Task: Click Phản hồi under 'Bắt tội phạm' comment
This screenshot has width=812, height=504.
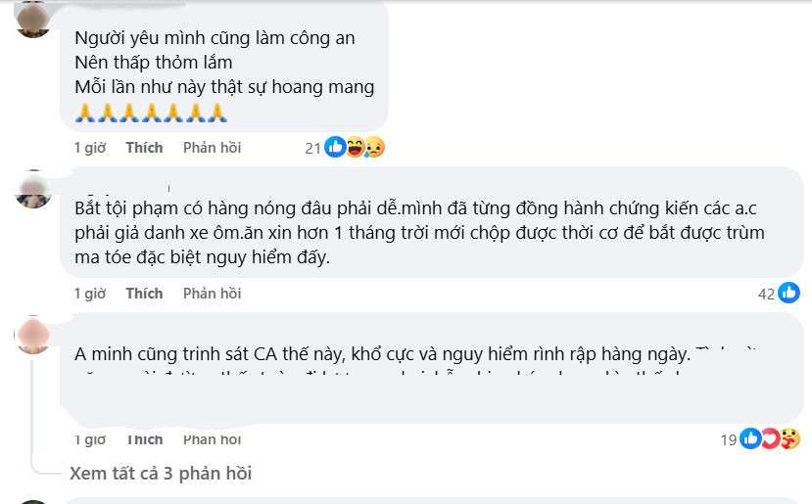Action: click(212, 293)
